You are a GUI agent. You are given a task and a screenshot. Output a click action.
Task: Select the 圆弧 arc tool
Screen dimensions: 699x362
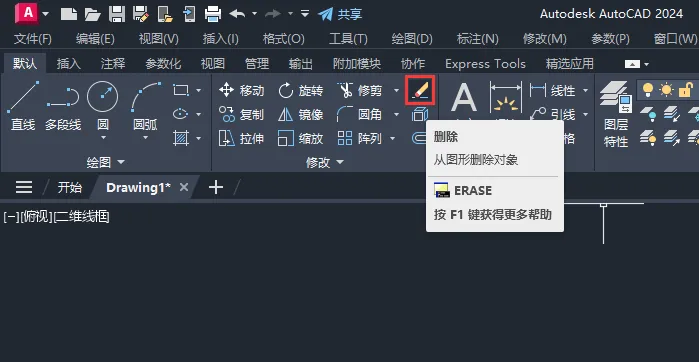tap(145, 105)
